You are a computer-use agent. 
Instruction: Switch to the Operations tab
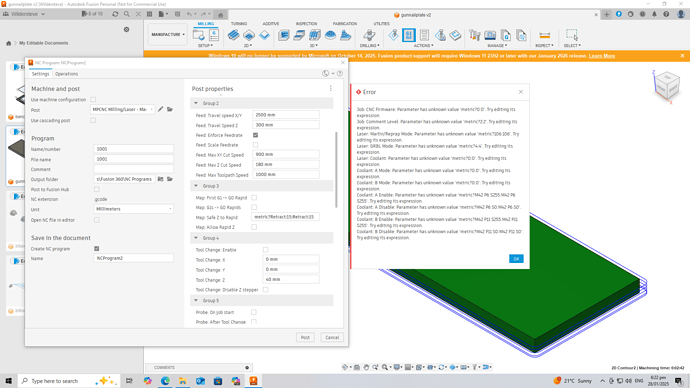tap(66, 74)
